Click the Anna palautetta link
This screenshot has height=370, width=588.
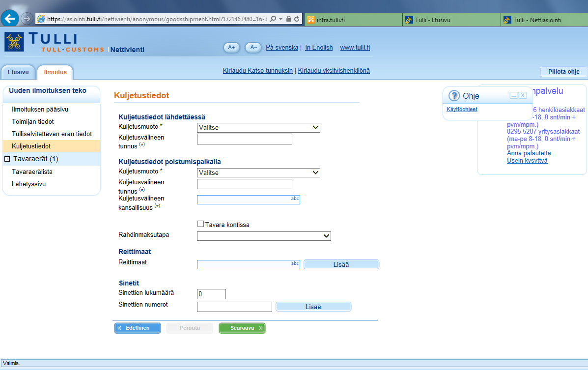[x=529, y=153]
